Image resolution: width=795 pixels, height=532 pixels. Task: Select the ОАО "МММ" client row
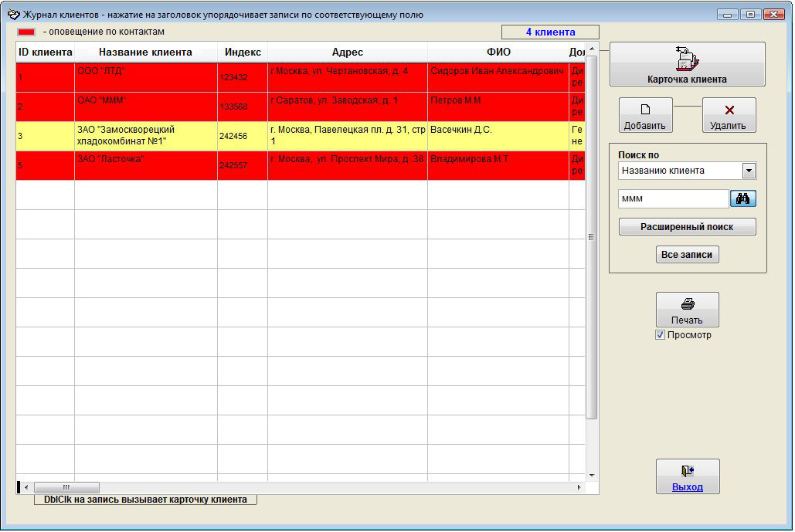[145, 107]
